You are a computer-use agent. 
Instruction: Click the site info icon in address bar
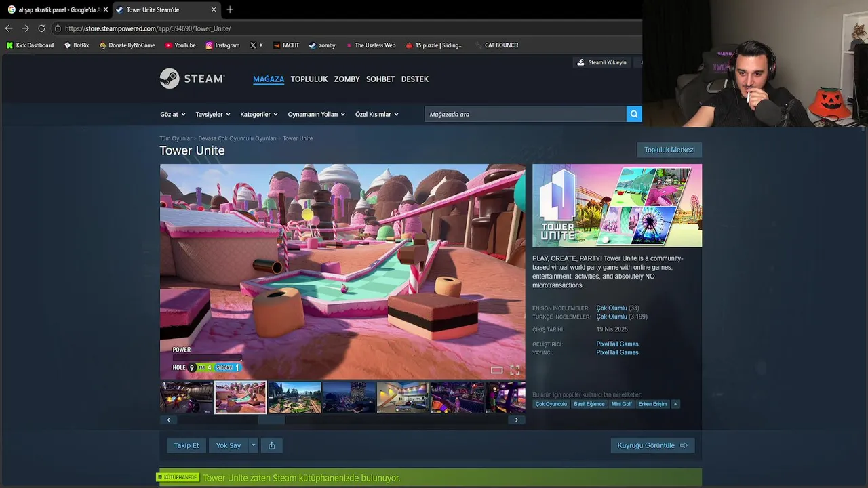point(58,28)
